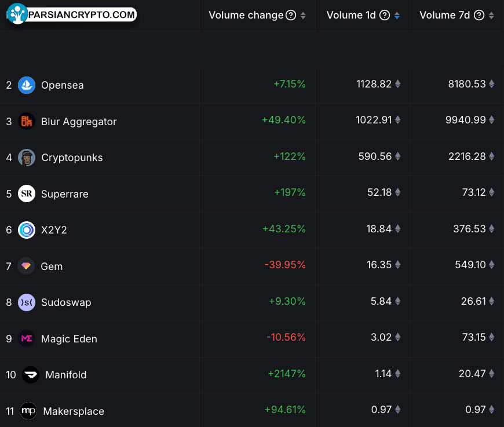Click Superrare volume change +197%
The image size is (504, 427).
point(290,192)
